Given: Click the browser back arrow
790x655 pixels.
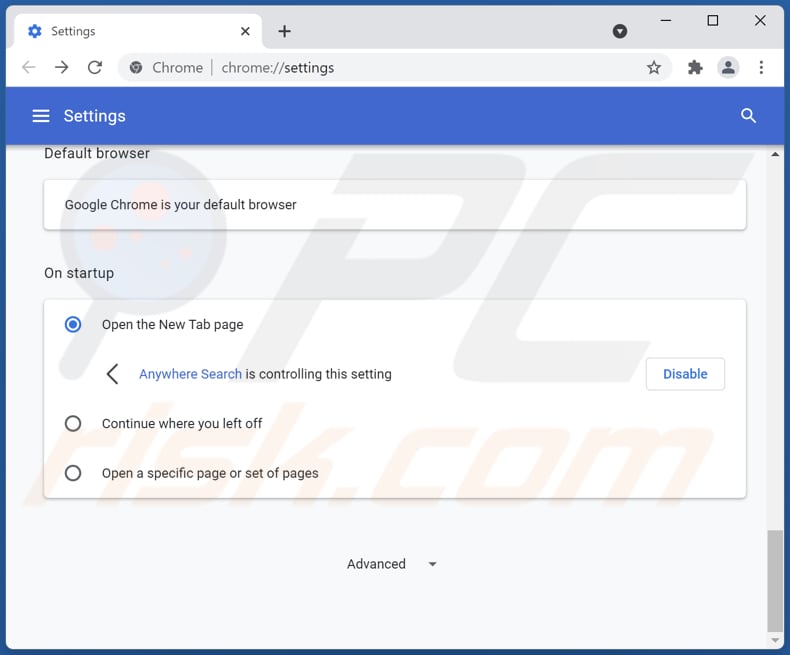Looking at the screenshot, I should [29, 67].
